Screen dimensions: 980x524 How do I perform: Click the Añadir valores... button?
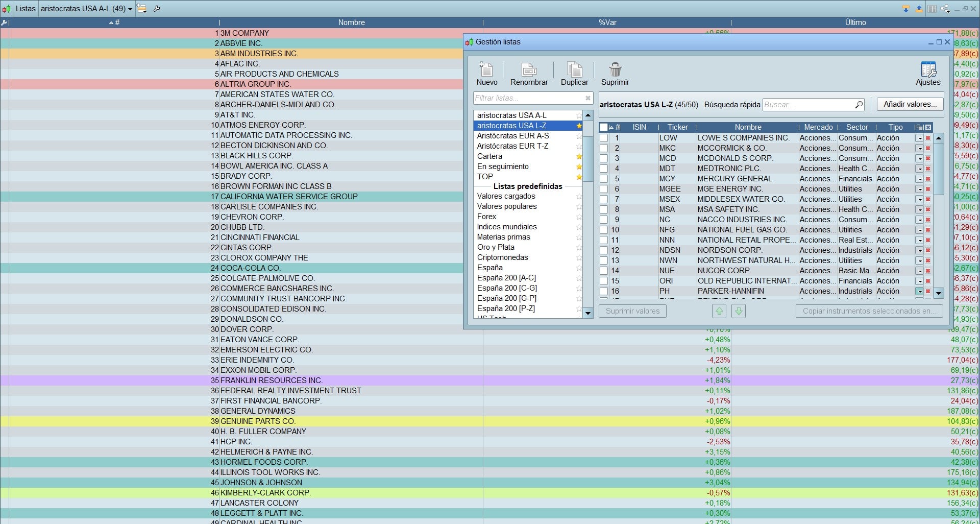pos(910,104)
